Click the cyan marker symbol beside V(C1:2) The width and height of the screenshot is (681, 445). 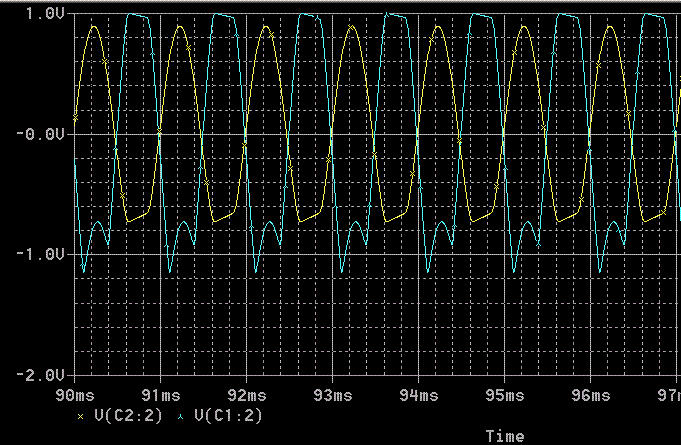pyautogui.click(x=180, y=415)
